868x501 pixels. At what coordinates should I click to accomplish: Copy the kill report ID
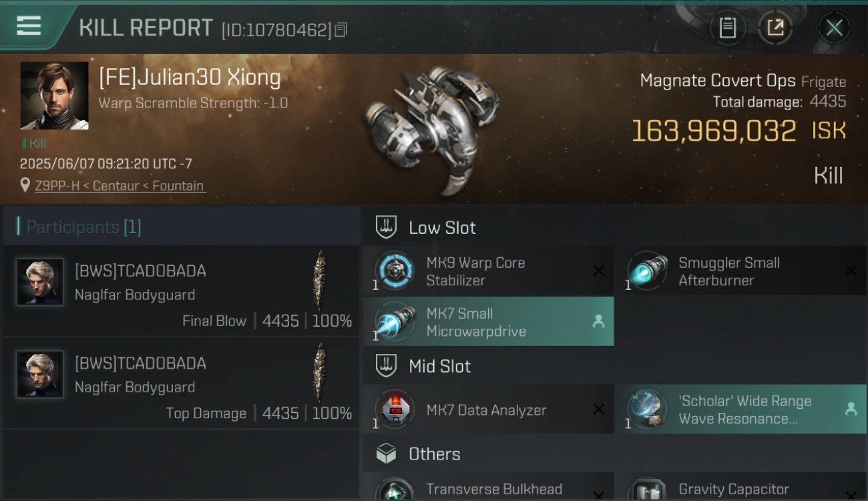[x=341, y=29]
